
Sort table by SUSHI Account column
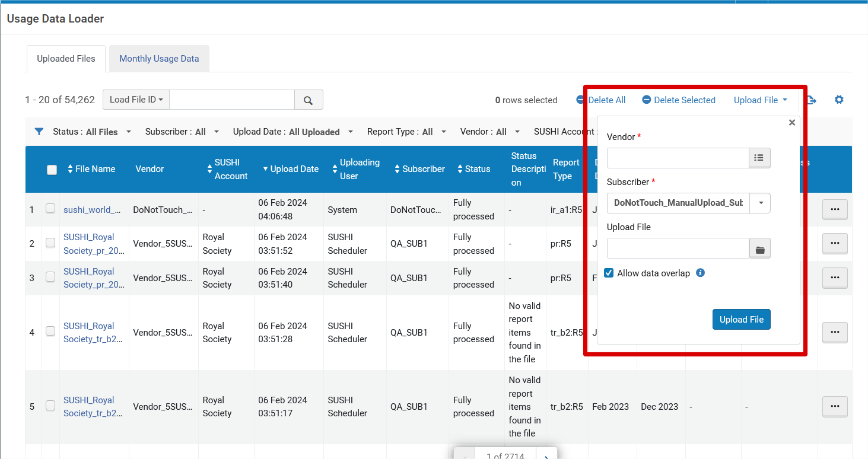pos(227,169)
